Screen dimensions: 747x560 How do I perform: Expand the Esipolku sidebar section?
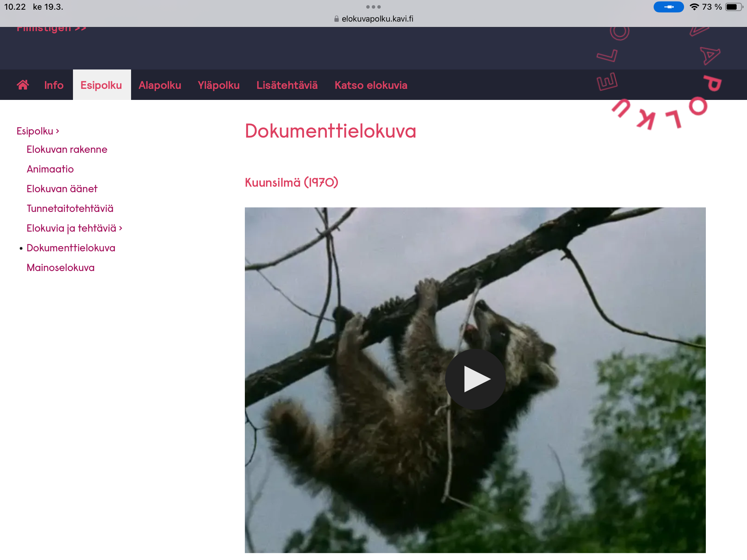point(38,131)
